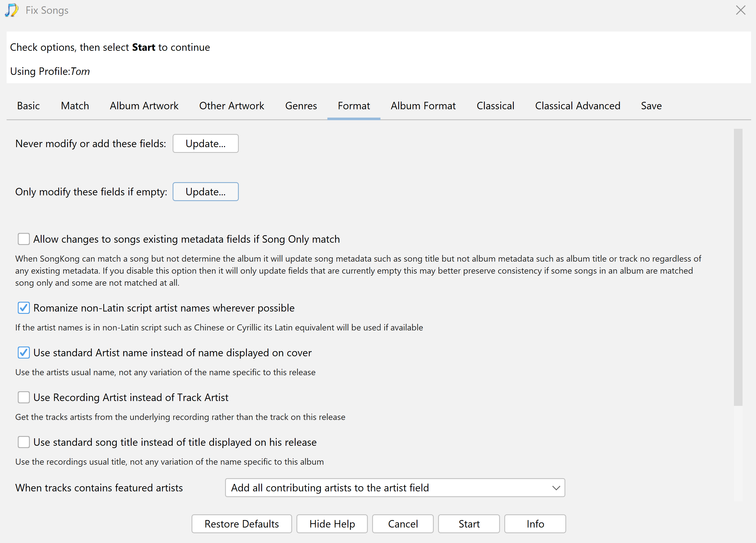The height and width of the screenshot is (543, 756).
Task: Click the vertical scrollbar thumb
Action: click(738, 267)
